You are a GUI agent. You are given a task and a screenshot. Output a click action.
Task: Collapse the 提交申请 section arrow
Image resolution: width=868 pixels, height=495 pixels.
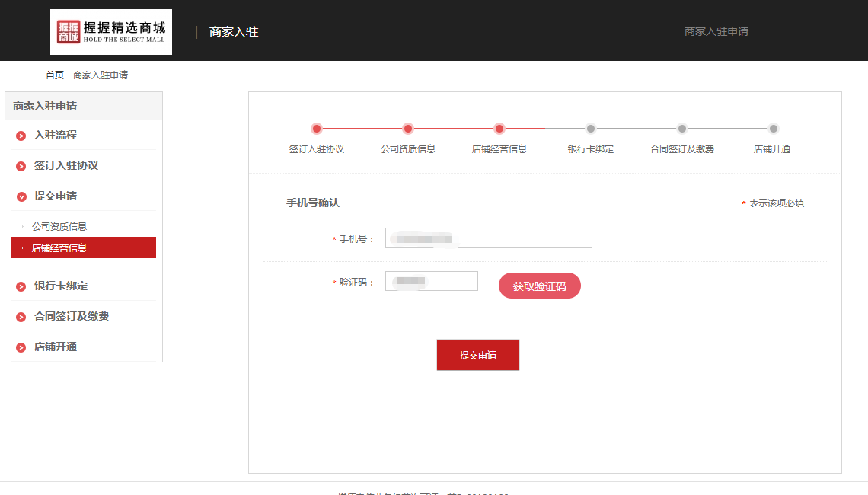[21, 196]
